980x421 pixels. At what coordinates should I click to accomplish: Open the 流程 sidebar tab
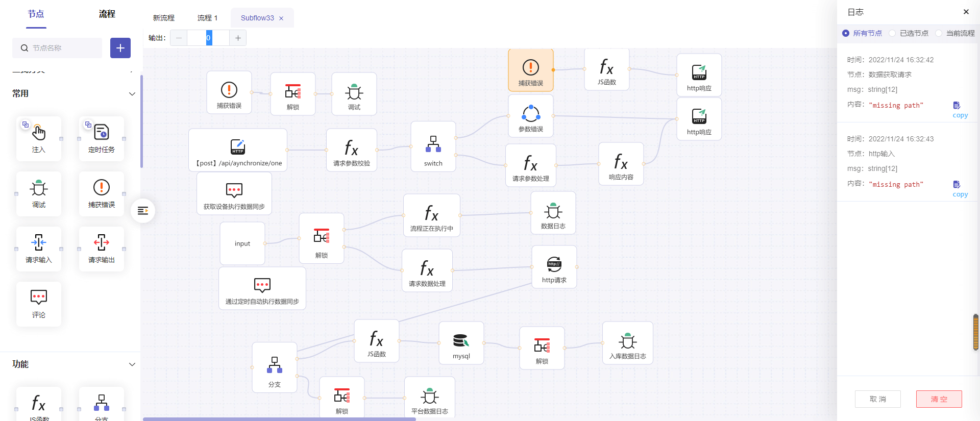click(x=107, y=14)
